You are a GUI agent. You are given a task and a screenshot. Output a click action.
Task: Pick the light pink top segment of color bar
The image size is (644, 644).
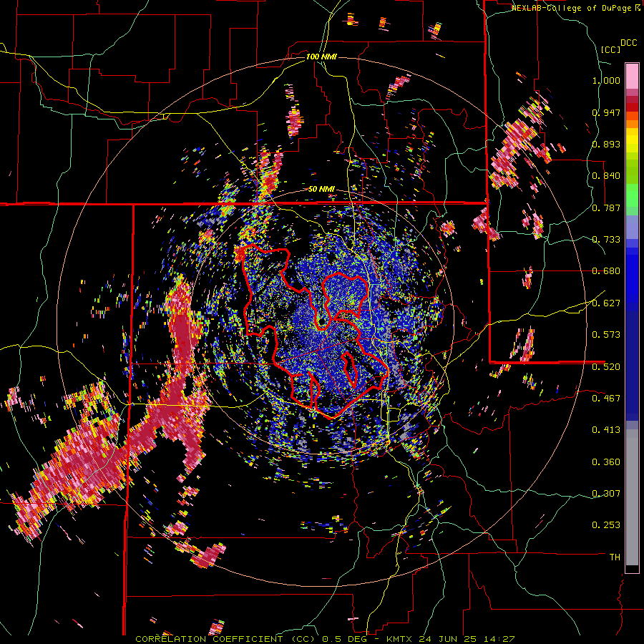click(632, 76)
